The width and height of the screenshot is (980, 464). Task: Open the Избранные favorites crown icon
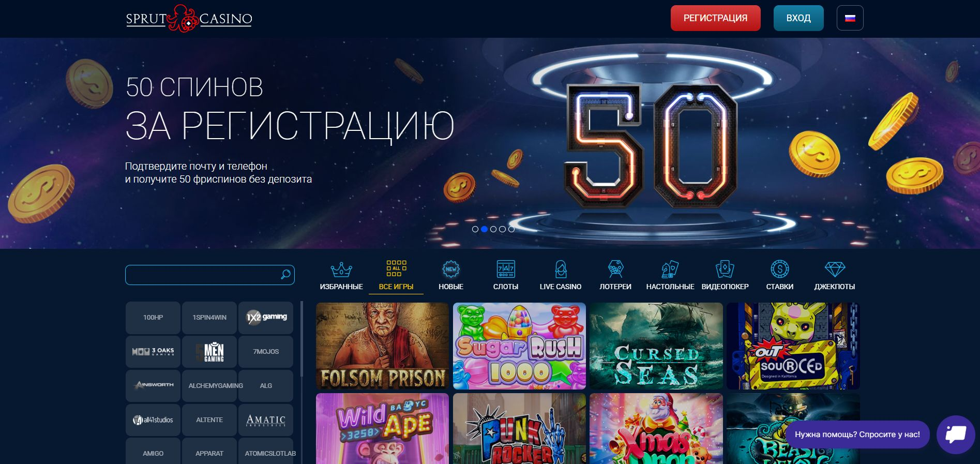(x=341, y=270)
